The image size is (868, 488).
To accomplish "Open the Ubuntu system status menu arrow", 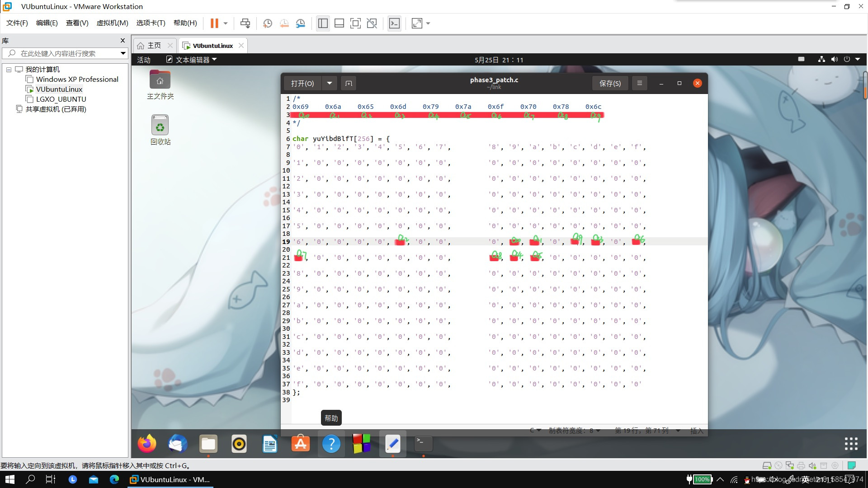I will (858, 59).
